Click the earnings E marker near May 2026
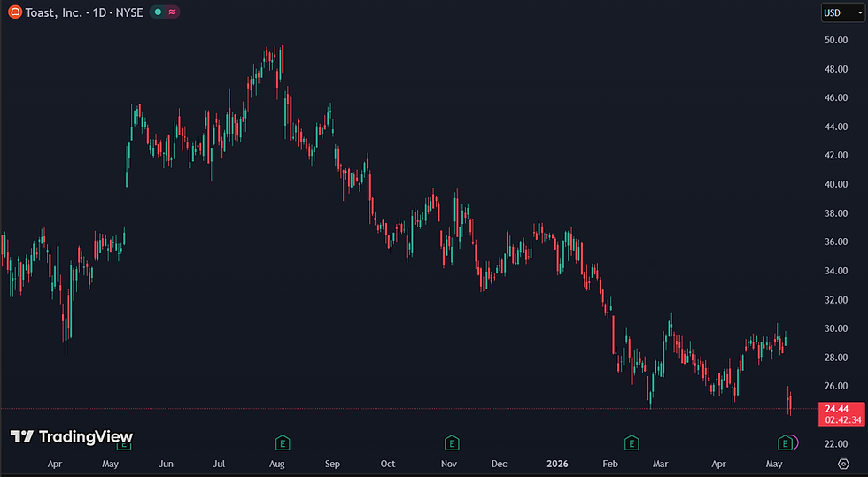 click(785, 442)
